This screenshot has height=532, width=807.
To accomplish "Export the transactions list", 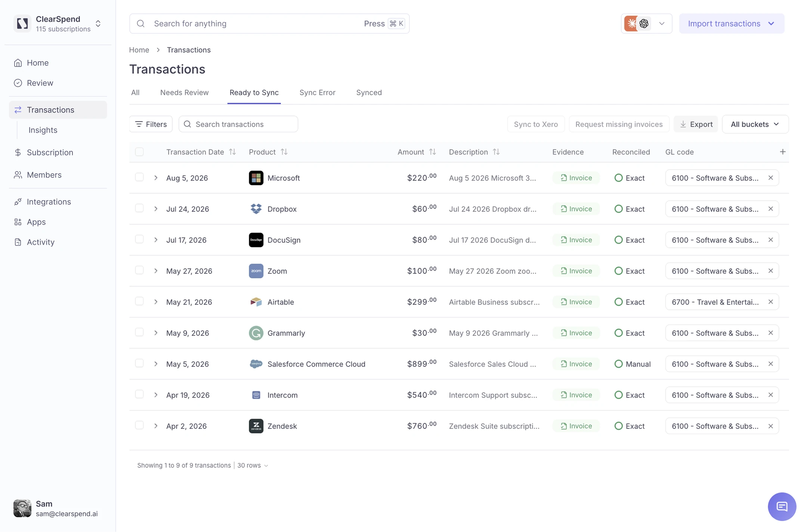I will pos(696,124).
